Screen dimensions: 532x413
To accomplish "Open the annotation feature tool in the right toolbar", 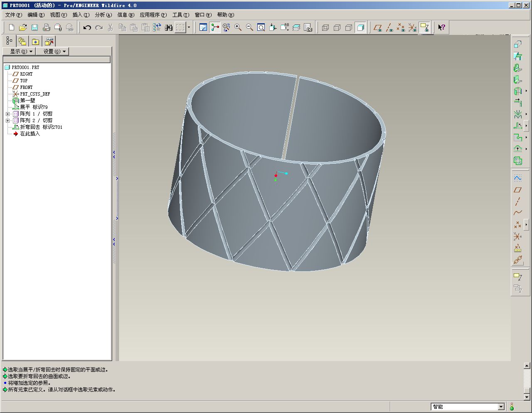I will (x=517, y=276).
